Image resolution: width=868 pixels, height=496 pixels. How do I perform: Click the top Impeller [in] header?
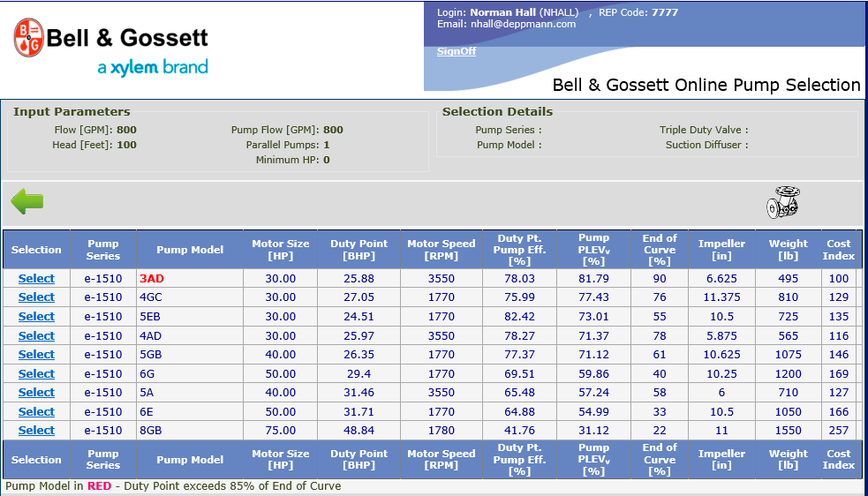[x=721, y=250]
